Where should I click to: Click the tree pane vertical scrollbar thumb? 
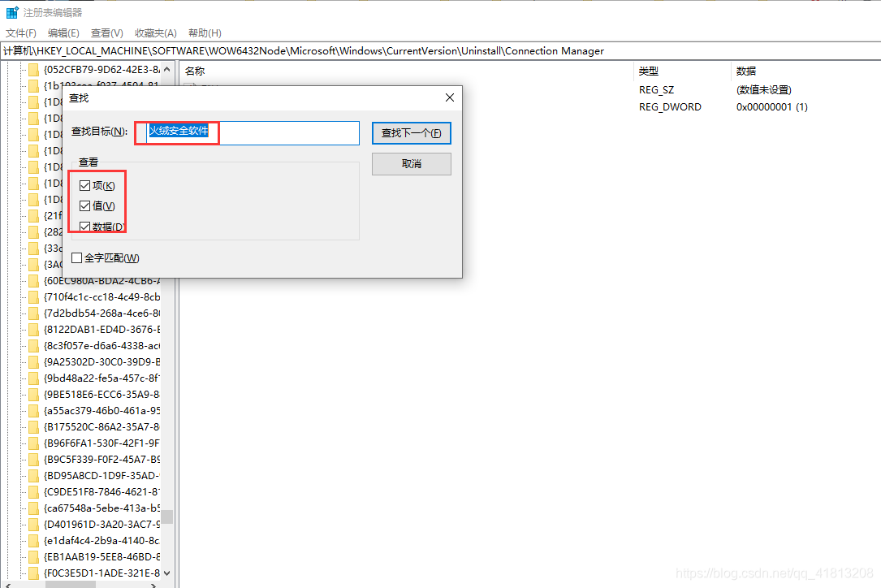(x=167, y=517)
